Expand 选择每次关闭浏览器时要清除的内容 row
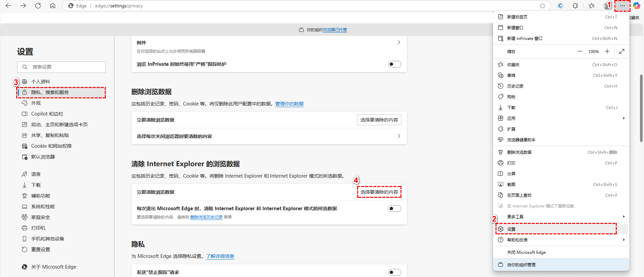The height and width of the screenshot is (277, 644). 399,136
